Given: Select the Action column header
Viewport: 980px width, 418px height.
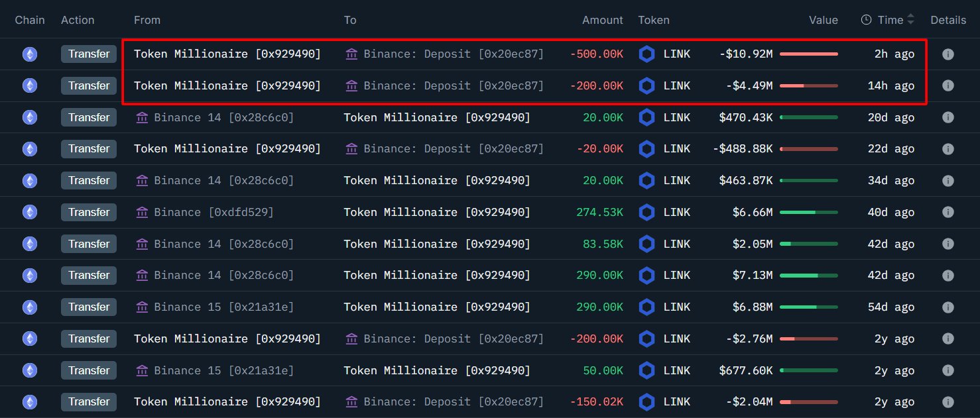Looking at the screenshot, I should coord(78,20).
